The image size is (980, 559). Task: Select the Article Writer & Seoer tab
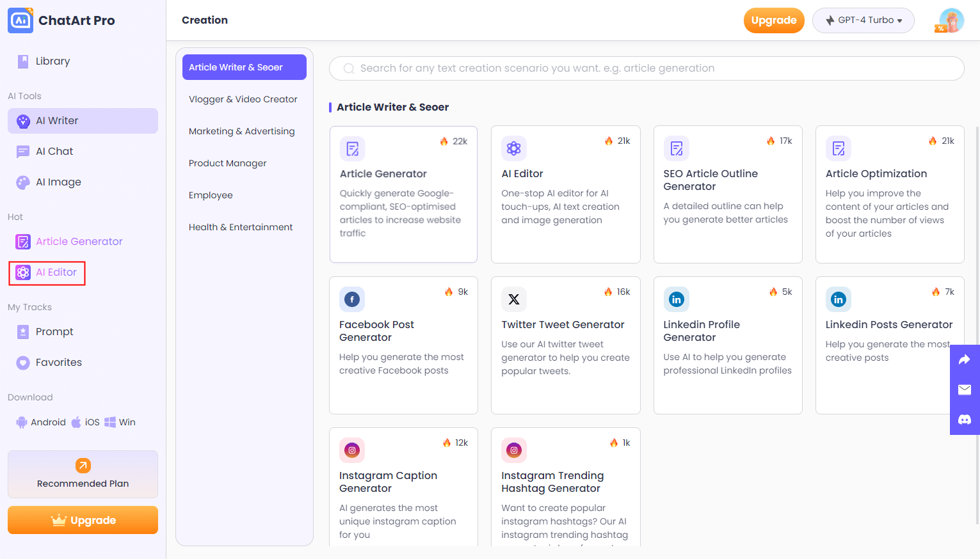[x=245, y=67]
